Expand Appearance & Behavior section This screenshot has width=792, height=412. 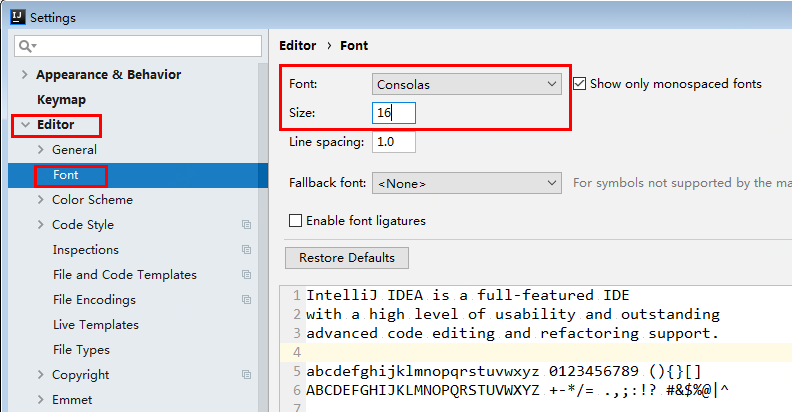tap(24, 75)
